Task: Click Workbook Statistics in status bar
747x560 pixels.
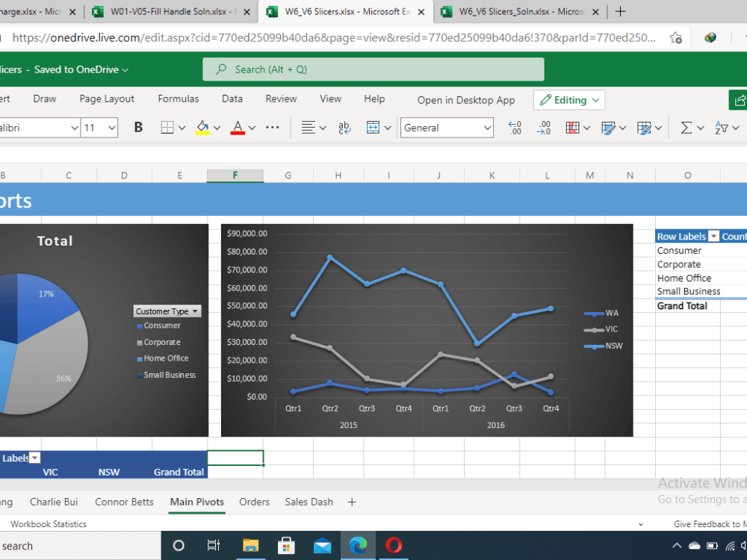Action: [48, 524]
